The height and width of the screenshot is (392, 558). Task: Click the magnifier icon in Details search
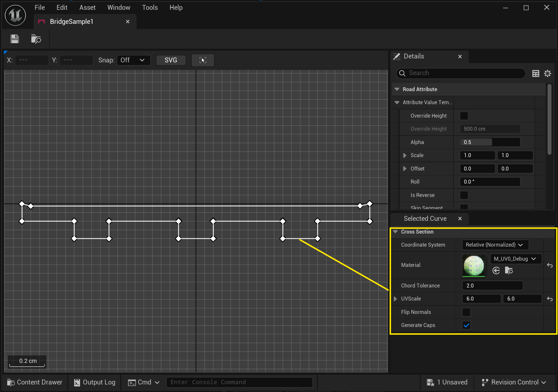(402, 73)
